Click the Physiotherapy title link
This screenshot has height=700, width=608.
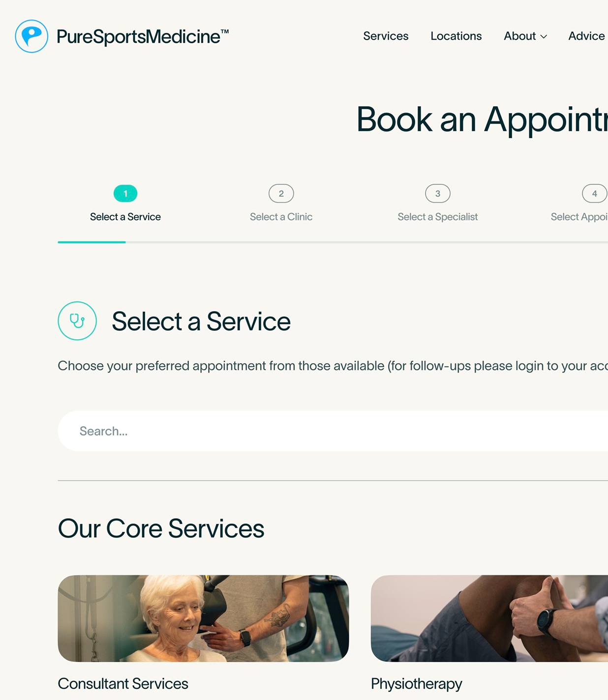coord(417,684)
